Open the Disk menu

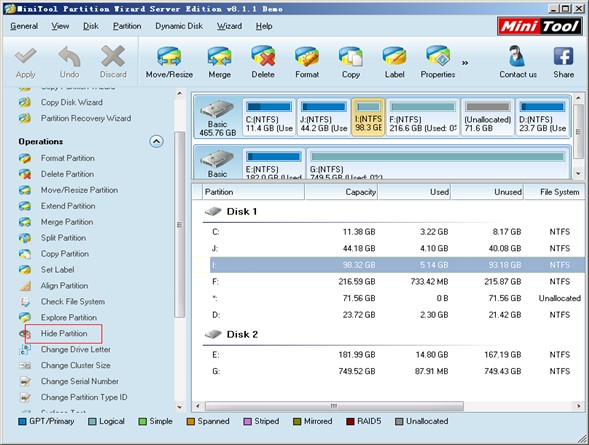(91, 26)
